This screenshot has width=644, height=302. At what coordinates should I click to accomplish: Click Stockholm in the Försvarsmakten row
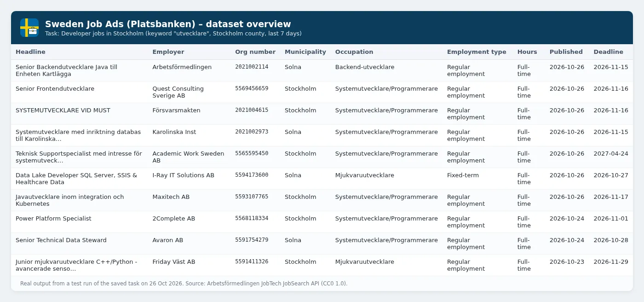click(x=300, y=110)
